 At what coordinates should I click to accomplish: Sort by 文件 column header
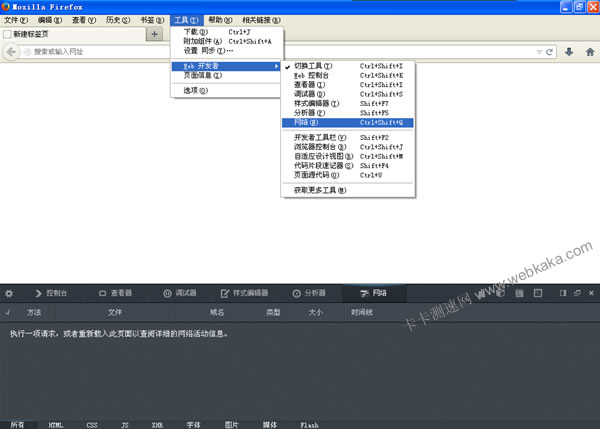tap(114, 312)
